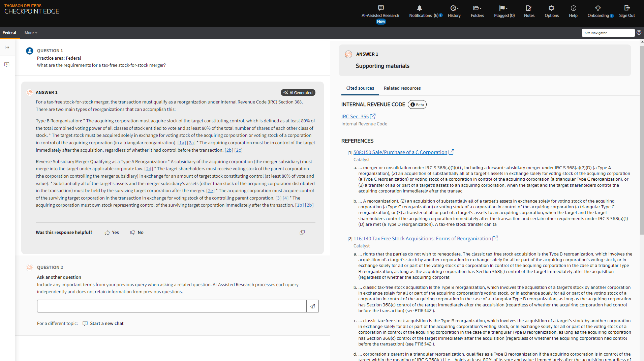
Task: Click the Sign Out icon
Action: point(627,8)
